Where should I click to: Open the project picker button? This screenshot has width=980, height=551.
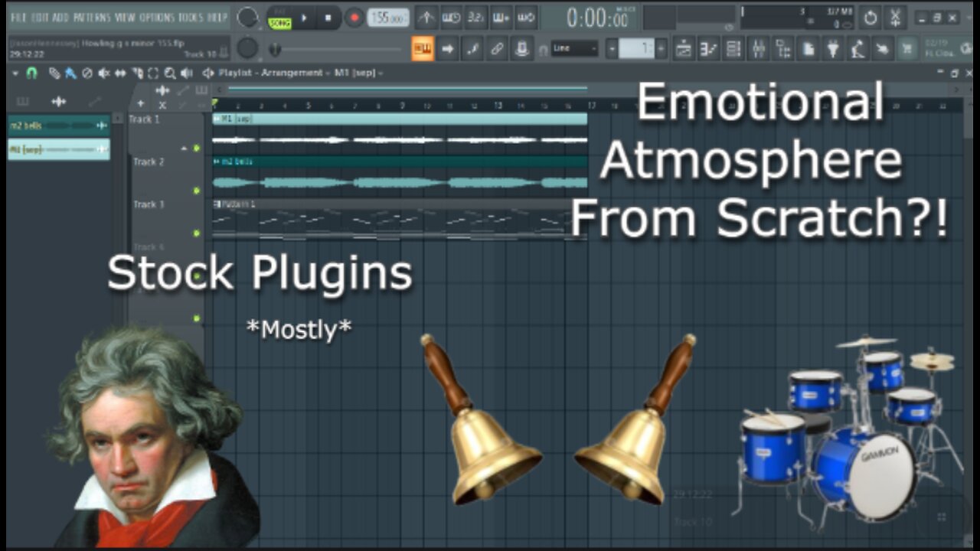[808, 49]
